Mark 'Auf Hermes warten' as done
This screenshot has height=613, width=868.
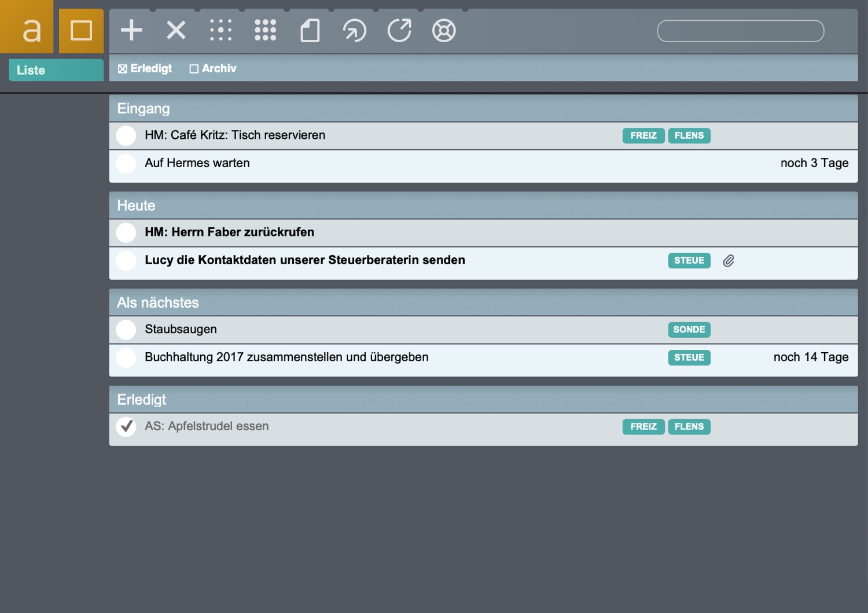point(126,164)
